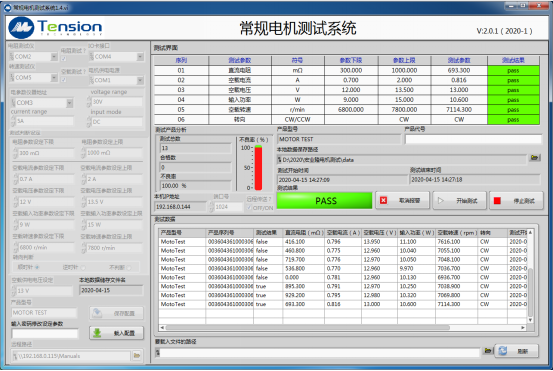Open the COM3 parameter meter address dropdown
The image size is (553, 371).
point(69,103)
